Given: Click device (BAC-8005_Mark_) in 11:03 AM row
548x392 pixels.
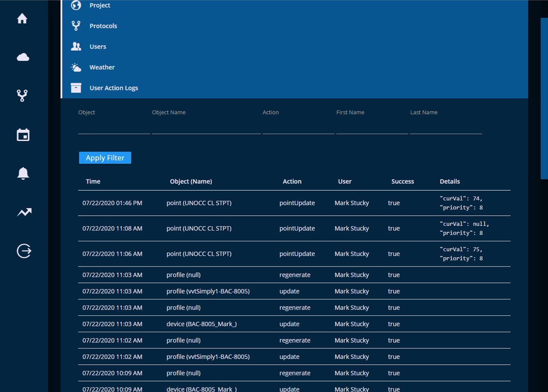Looking at the screenshot, I should (202, 324).
